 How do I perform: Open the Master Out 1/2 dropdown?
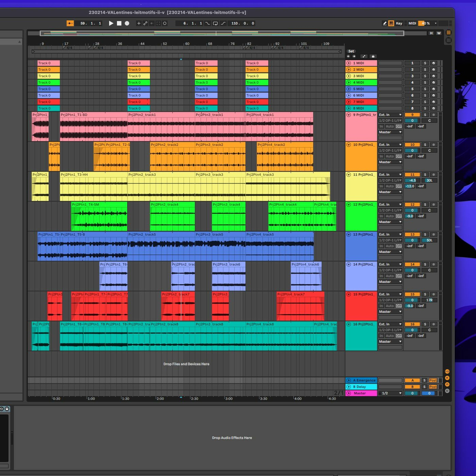point(390,393)
